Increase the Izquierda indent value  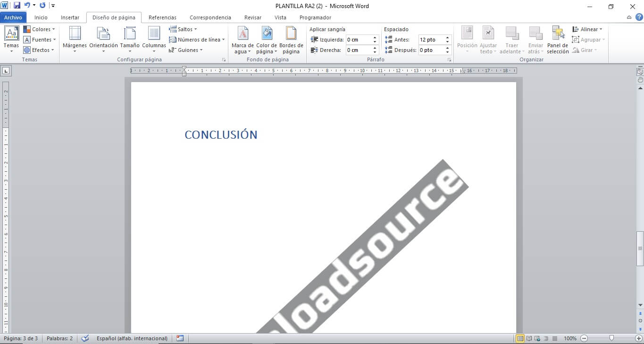click(x=375, y=38)
